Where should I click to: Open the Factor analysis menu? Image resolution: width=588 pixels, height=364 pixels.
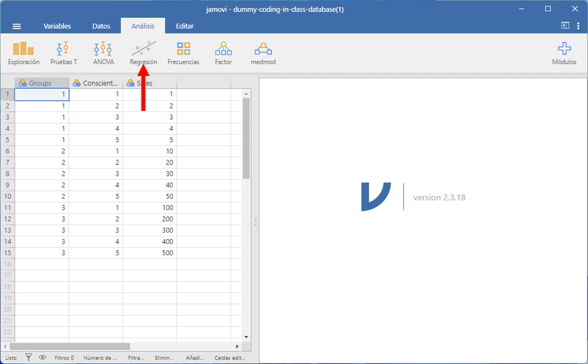[223, 53]
